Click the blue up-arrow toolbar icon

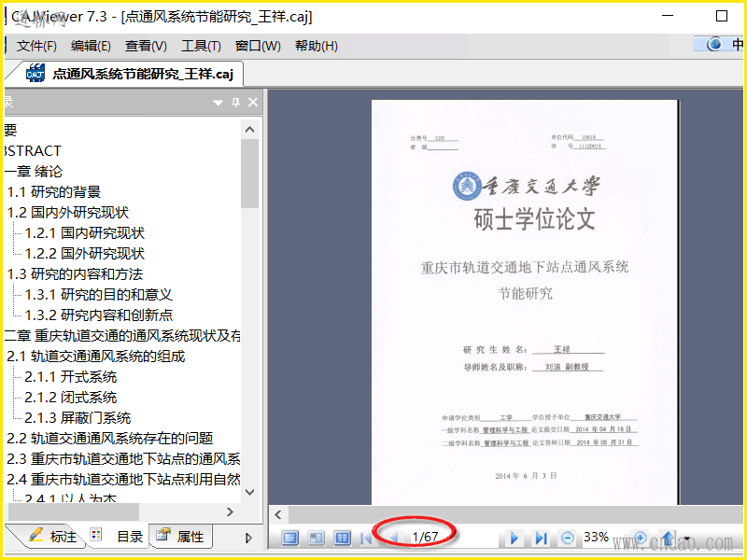pyautogui.click(x=668, y=539)
